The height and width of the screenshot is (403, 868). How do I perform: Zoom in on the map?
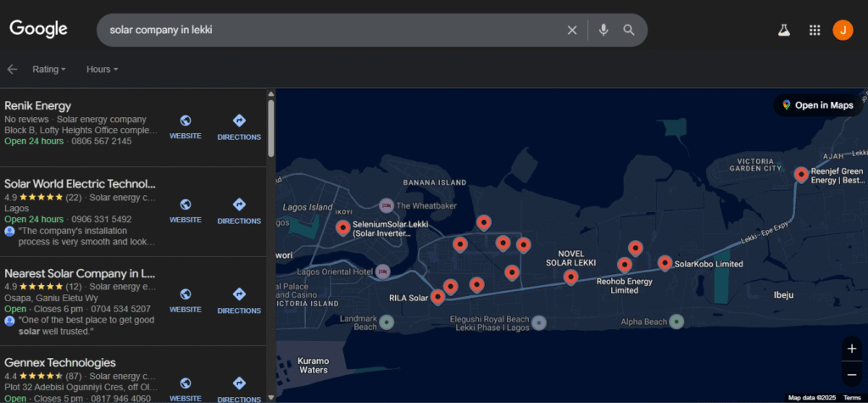coord(852,349)
